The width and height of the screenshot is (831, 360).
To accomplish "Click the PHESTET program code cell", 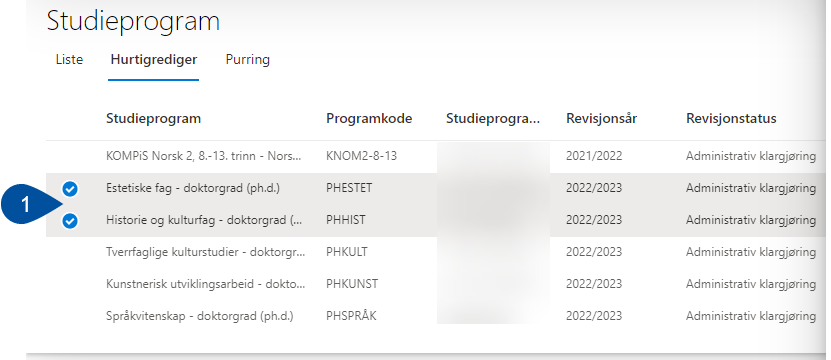I will 349,188.
